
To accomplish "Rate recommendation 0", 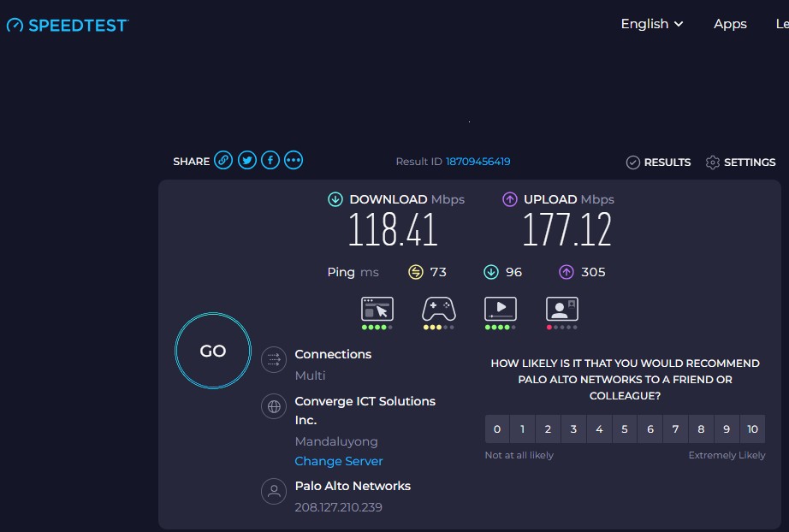I will (x=497, y=429).
